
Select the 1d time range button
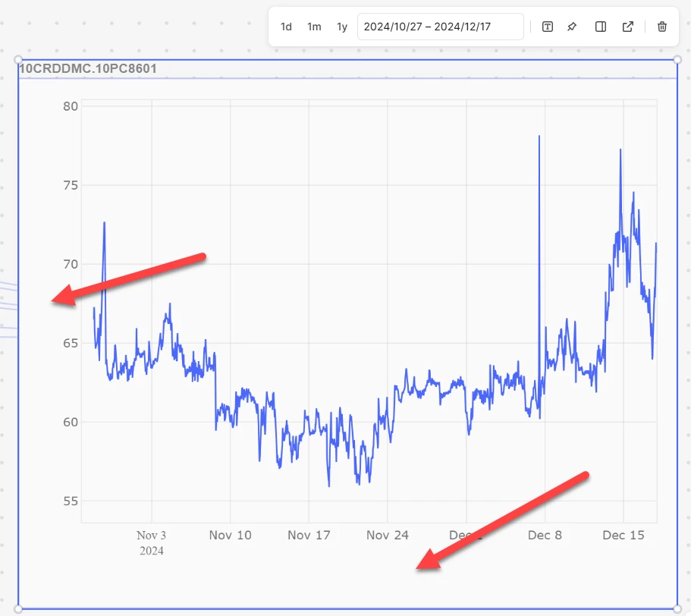pyautogui.click(x=286, y=27)
